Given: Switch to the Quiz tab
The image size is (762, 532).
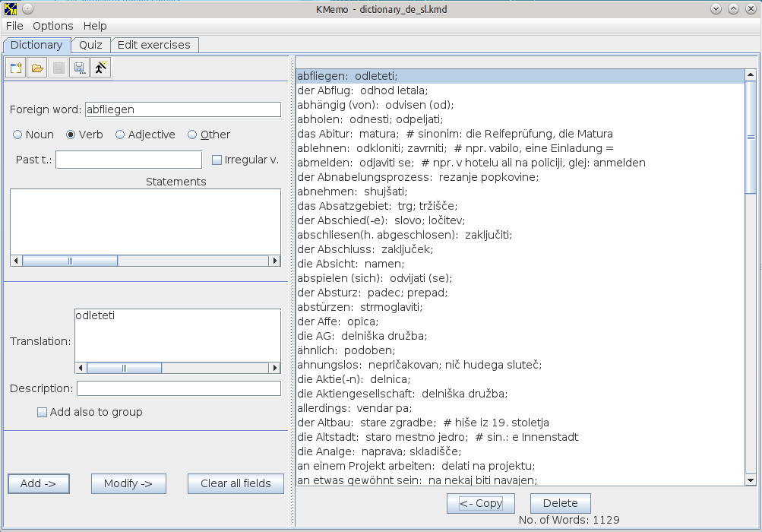Looking at the screenshot, I should tap(91, 46).
